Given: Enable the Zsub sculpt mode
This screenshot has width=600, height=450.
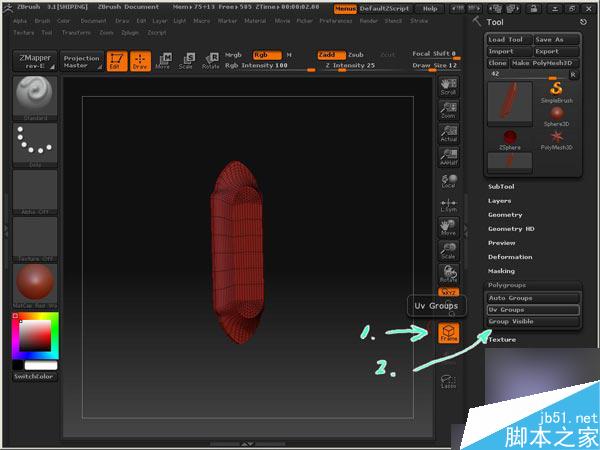Looking at the screenshot, I should pyautogui.click(x=356, y=55).
